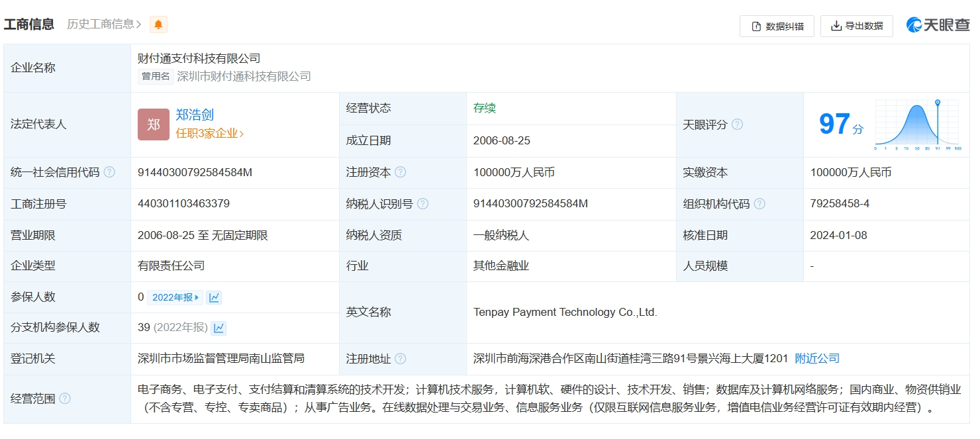This screenshot has height=439, width=980.
Task: Open legal representative 郑浩剑 profile link
Action: (x=195, y=115)
